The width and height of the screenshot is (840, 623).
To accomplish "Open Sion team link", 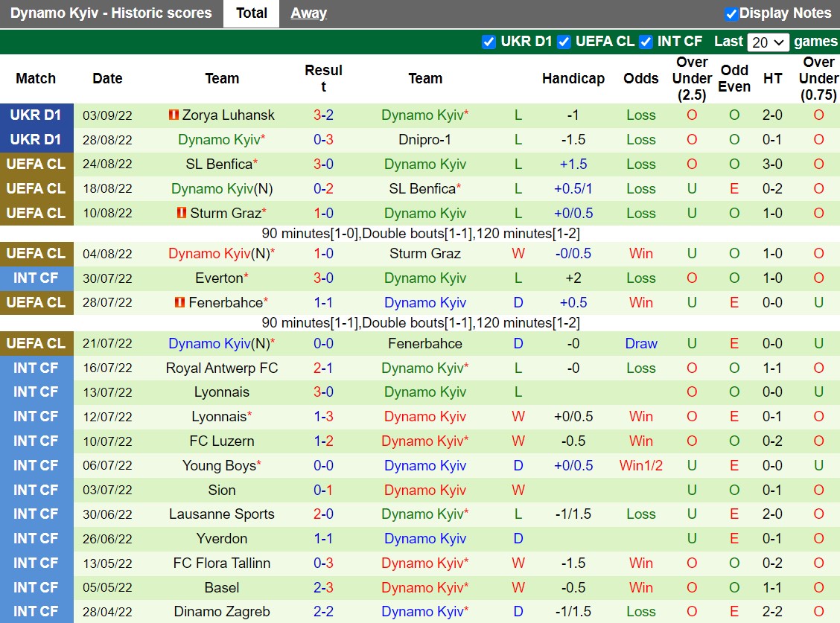I will (222, 491).
